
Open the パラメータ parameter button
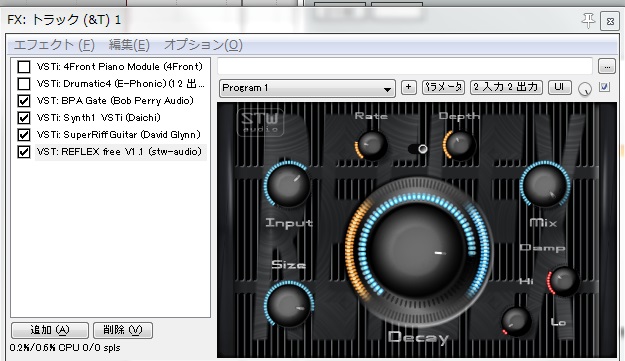tap(443, 87)
